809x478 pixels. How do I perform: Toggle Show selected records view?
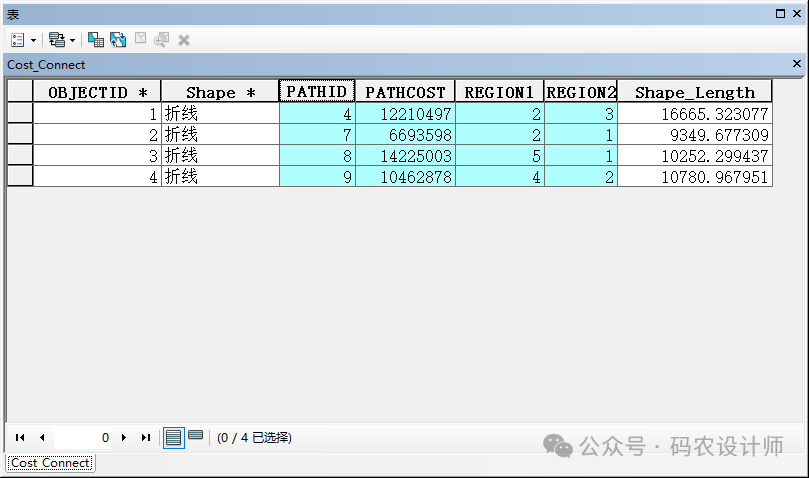coord(196,436)
